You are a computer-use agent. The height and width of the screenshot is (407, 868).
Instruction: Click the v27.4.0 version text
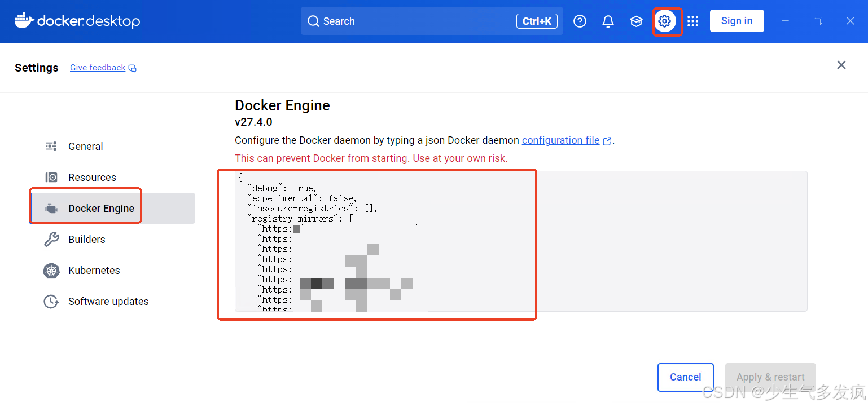pyautogui.click(x=253, y=122)
